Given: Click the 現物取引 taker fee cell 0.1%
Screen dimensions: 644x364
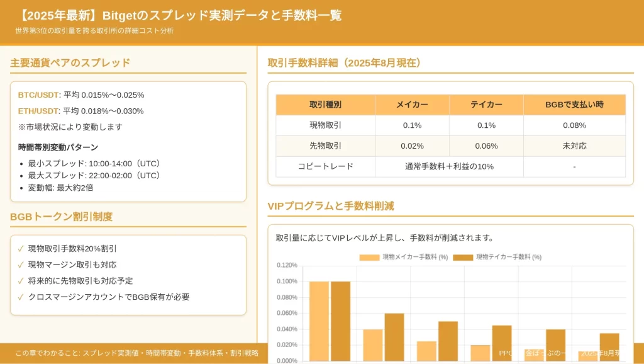Looking at the screenshot, I should (x=486, y=125).
